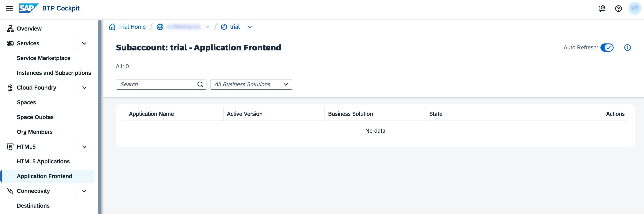
Task: Open the feedback chat icon in the header
Action: tap(602, 8)
